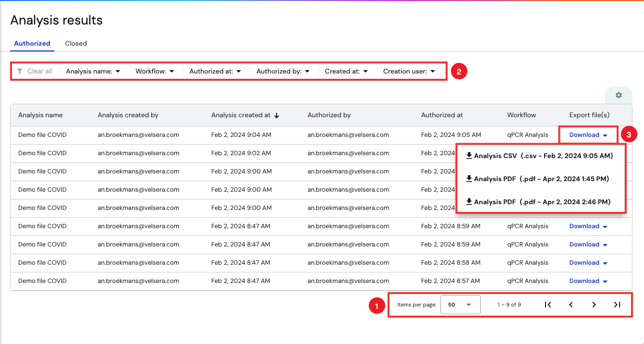
Task: Click download icon of 2:46 PM PDF
Action: point(469,202)
